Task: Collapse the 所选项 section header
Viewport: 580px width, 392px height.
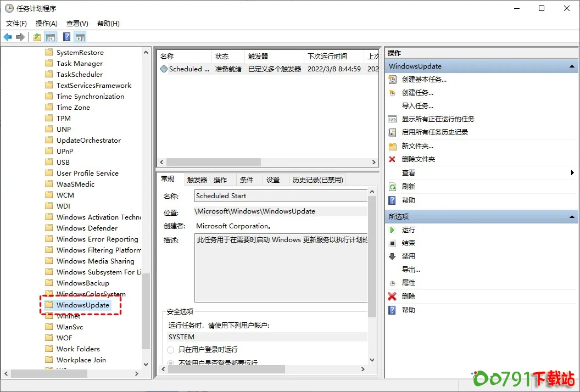Action: [572, 217]
